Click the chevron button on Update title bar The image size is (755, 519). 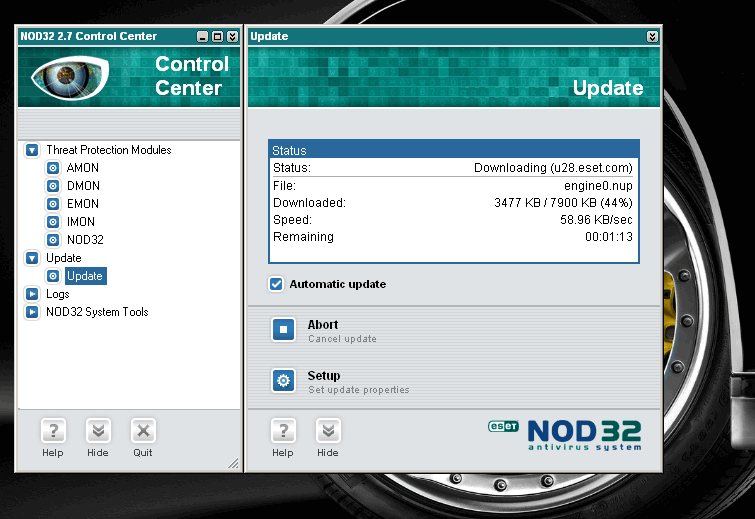tap(652, 37)
